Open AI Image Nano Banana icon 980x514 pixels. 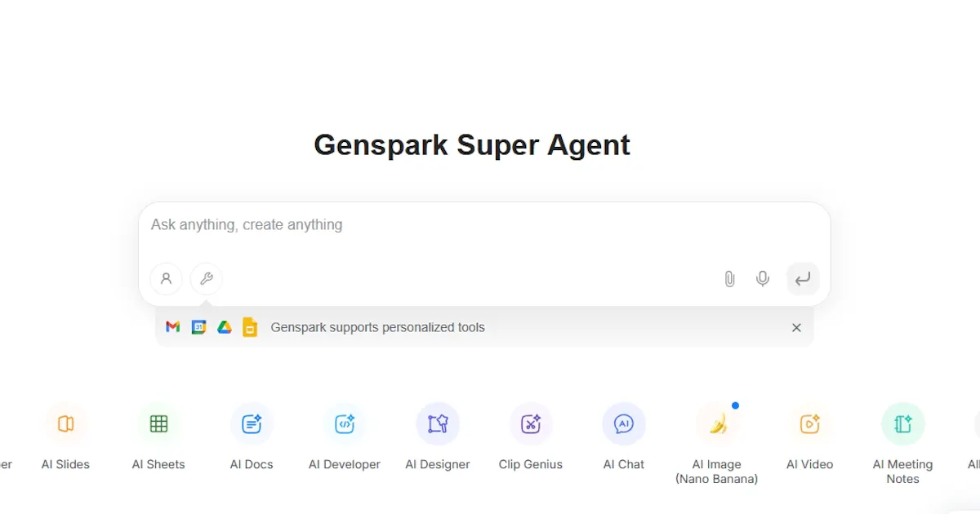pyautogui.click(x=717, y=423)
